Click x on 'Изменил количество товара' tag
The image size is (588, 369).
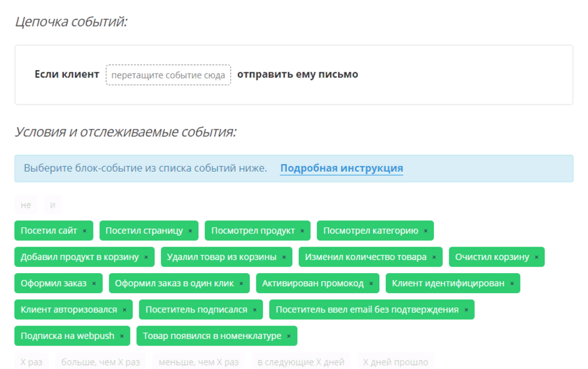[435, 257]
